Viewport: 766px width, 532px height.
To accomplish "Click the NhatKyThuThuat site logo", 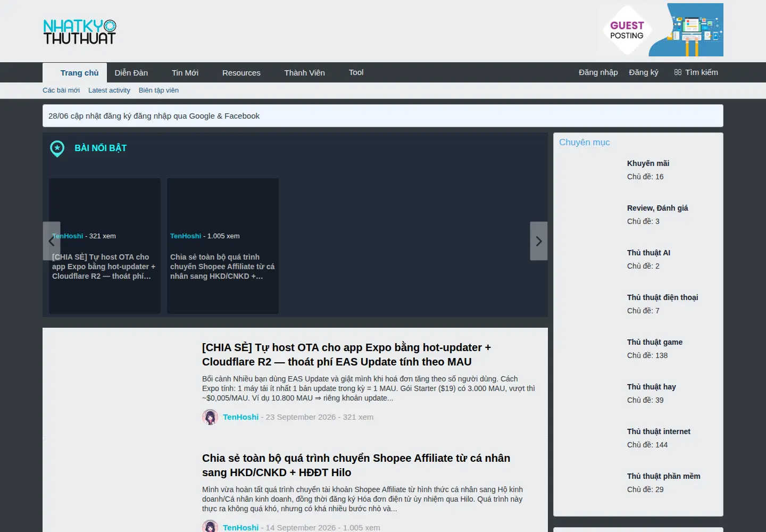I will click(80, 32).
